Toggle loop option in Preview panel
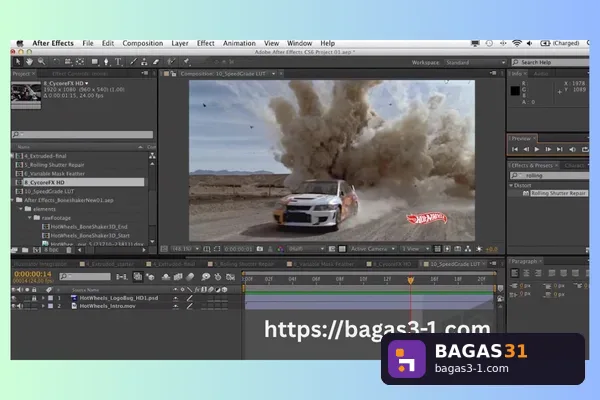This screenshot has width=600, height=400. pos(585,149)
